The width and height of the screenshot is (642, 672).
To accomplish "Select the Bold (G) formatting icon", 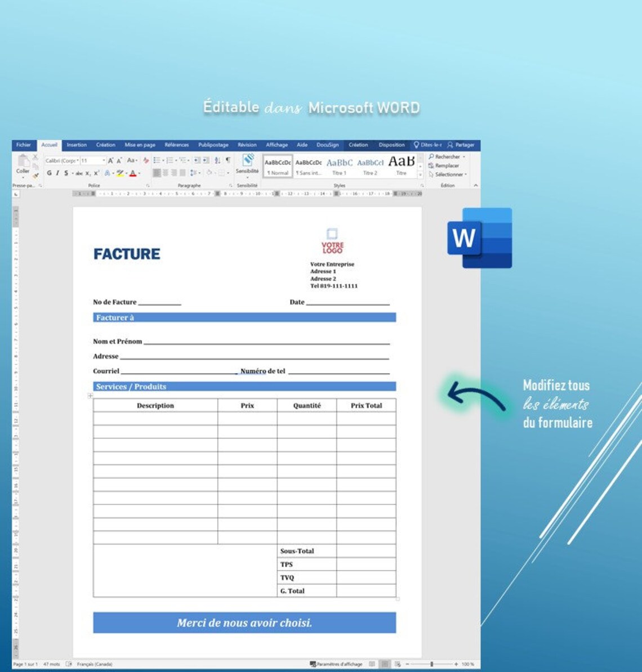I will coord(48,172).
